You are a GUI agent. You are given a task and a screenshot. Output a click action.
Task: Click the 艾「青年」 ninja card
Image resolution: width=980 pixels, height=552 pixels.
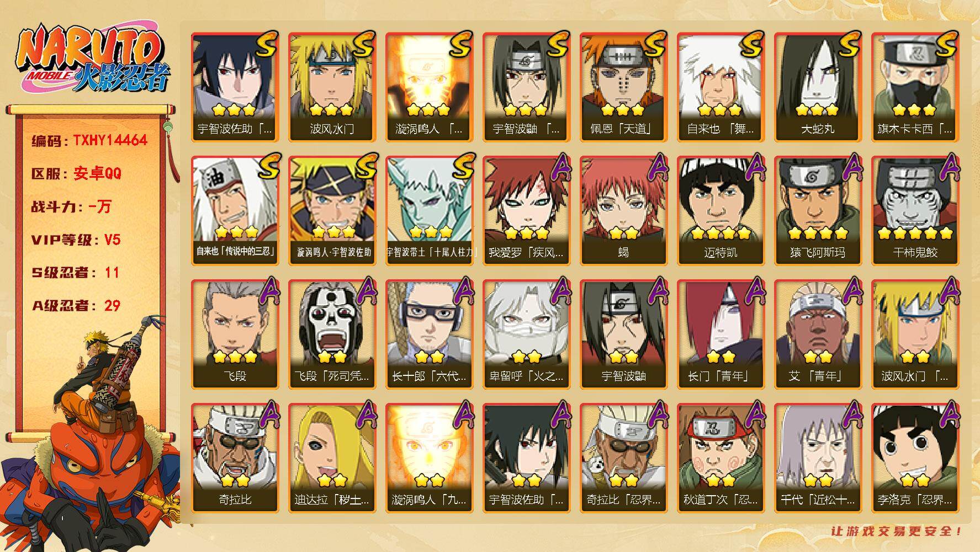tap(818, 334)
